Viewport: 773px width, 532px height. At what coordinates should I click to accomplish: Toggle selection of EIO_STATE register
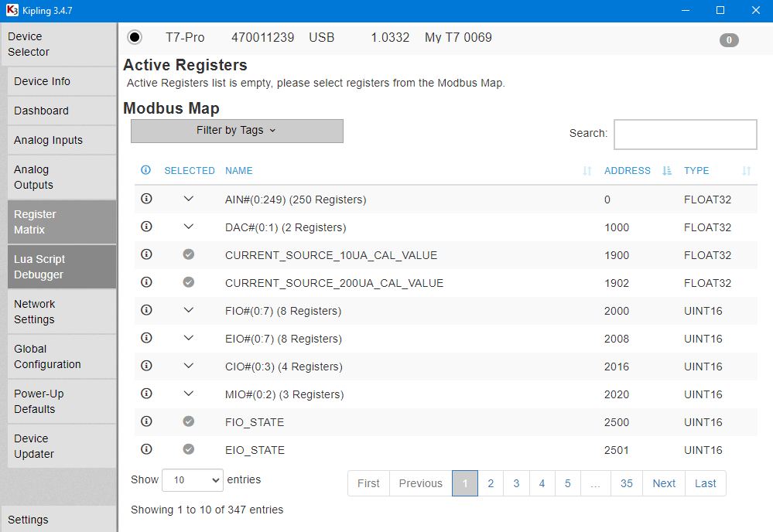[189, 449]
